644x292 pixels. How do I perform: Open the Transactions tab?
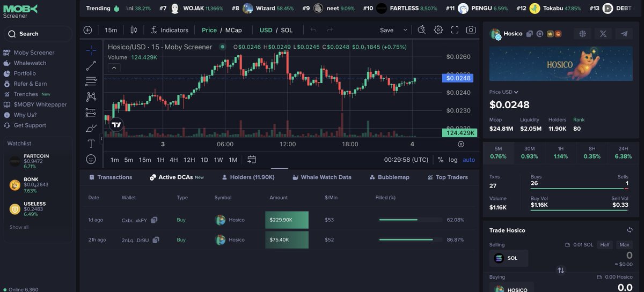(111, 177)
